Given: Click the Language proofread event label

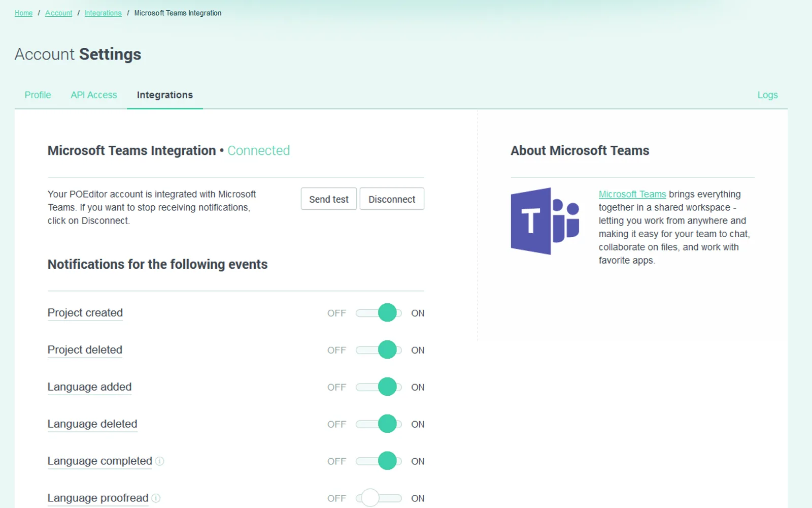Looking at the screenshot, I should click(x=98, y=498).
